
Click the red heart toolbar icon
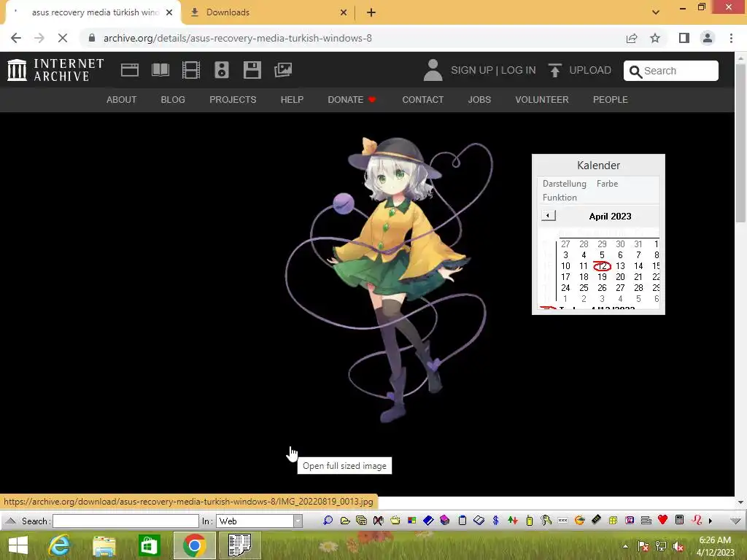[x=662, y=520]
